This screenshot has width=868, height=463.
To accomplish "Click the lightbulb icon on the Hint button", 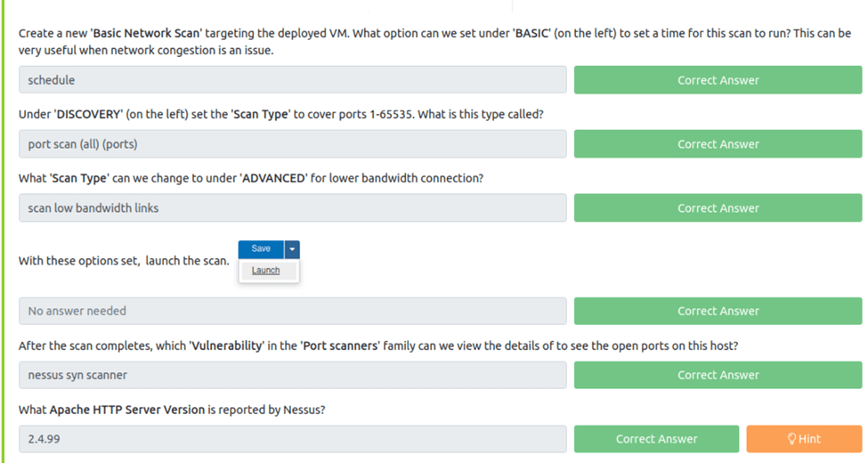I will 791,439.
